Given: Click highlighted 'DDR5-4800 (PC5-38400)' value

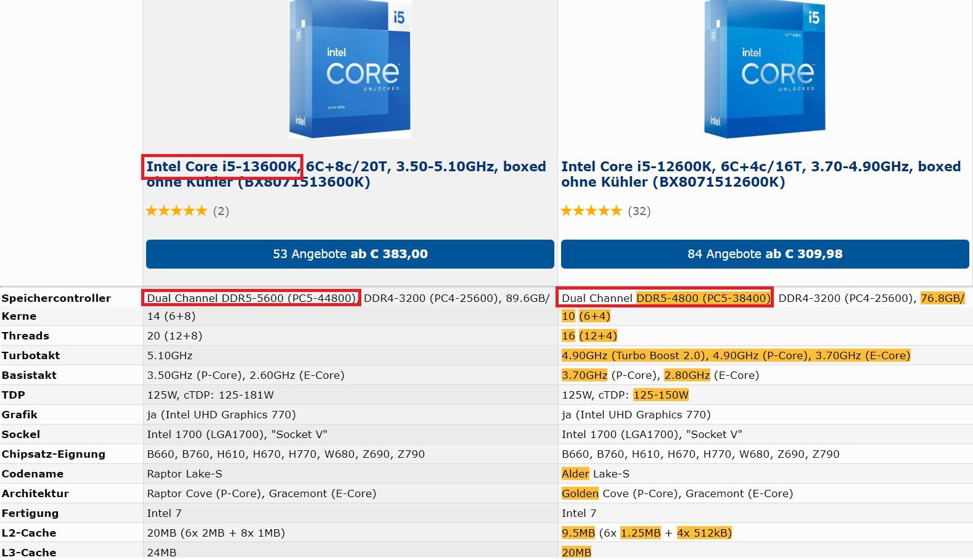Looking at the screenshot, I should pos(704,298).
